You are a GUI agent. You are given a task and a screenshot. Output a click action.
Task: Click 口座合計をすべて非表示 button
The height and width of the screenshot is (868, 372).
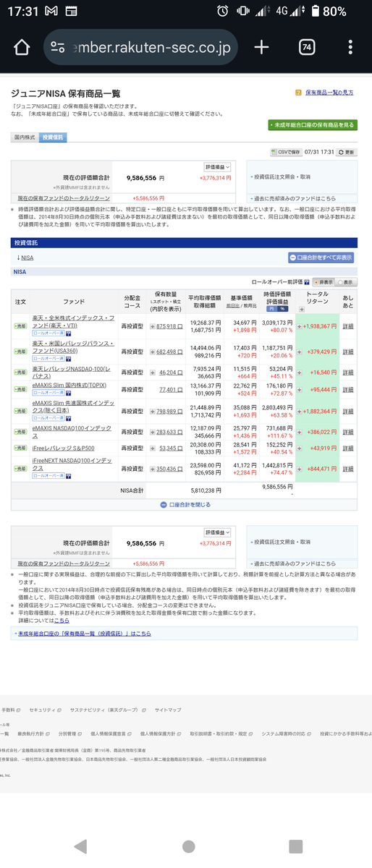coord(321,257)
